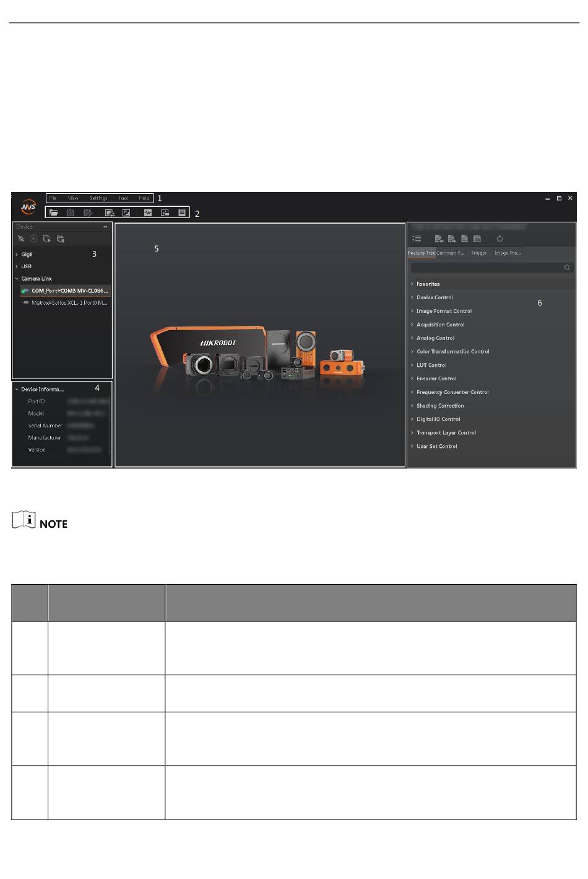The height and width of the screenshot is (879, 588).
Task: Click the toolbar icon right of the waveform
Action: 165,212
